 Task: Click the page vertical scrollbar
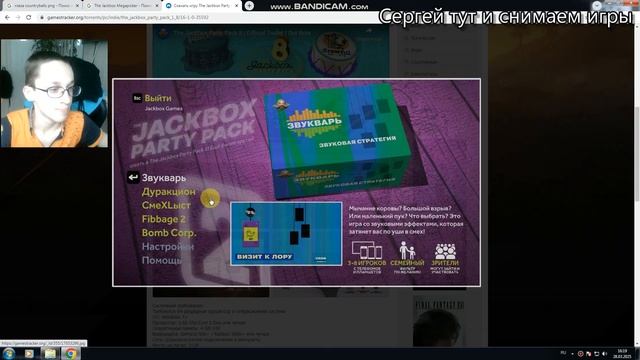pyautogui.click(x=636, y=184)
